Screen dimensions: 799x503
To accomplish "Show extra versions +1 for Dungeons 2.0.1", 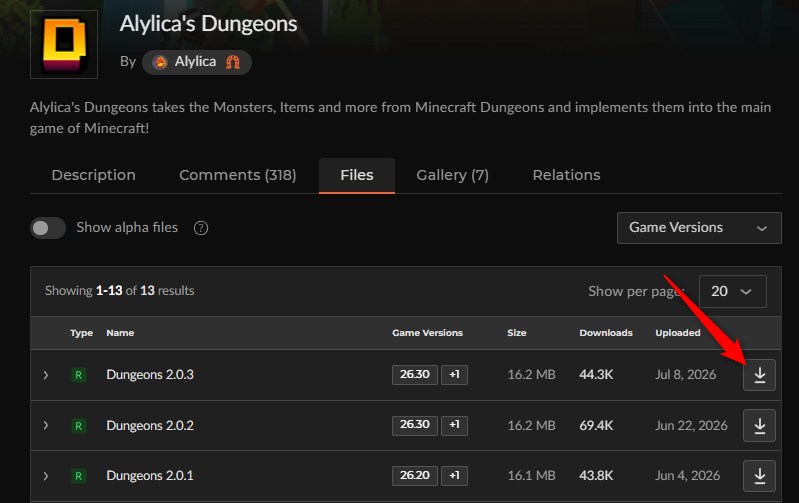I will tap(454, 475).
